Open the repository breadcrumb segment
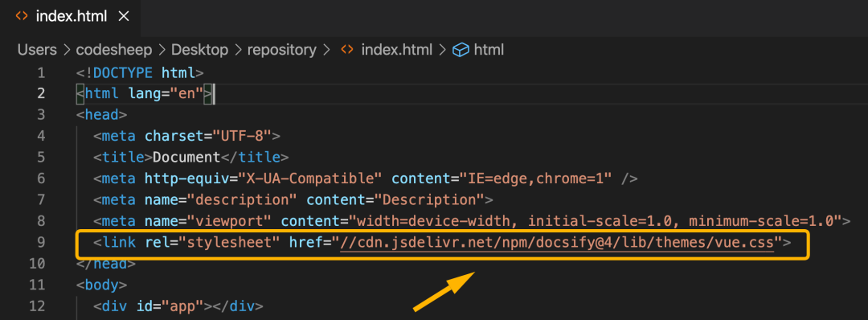868x320 pixels. tap(282, 50)
